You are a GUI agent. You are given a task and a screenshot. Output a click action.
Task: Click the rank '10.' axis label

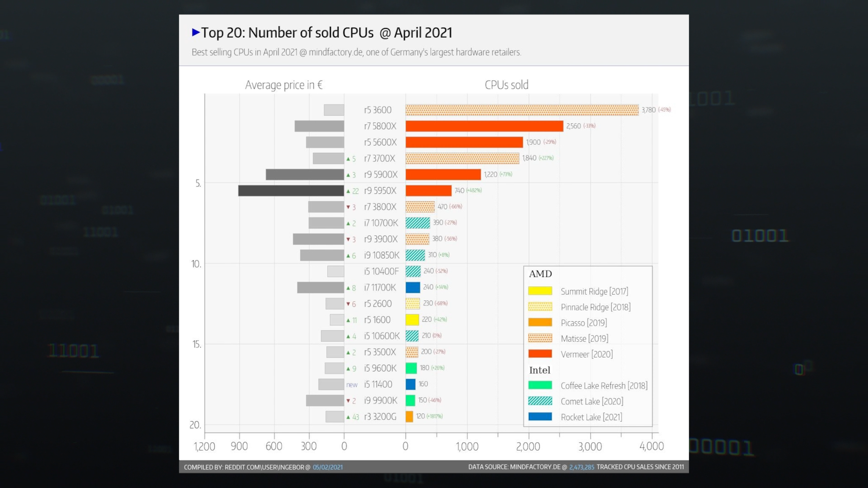[196, 264]
